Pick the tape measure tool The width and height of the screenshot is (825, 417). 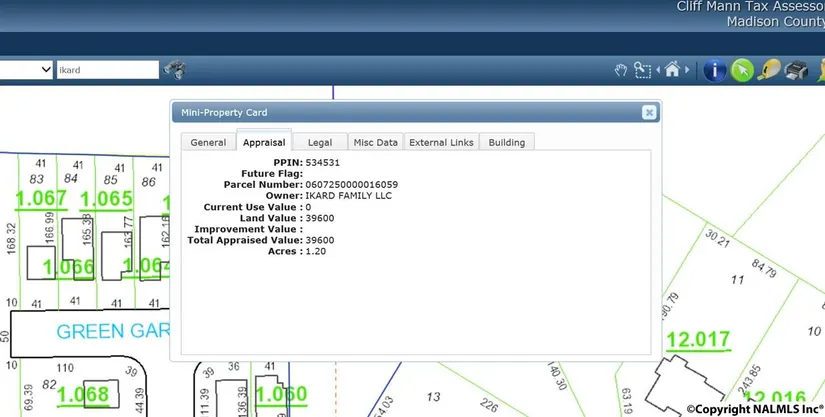point(768,70)
